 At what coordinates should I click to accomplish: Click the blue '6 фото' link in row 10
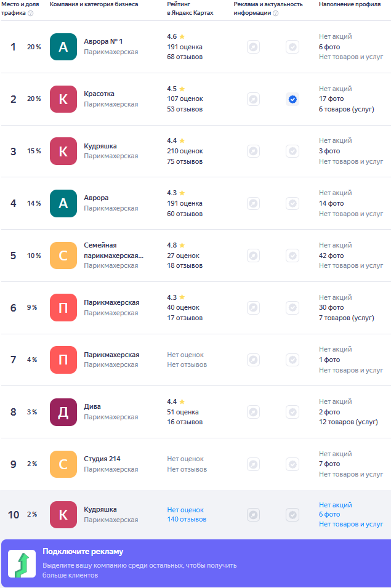tap(329, 515)
